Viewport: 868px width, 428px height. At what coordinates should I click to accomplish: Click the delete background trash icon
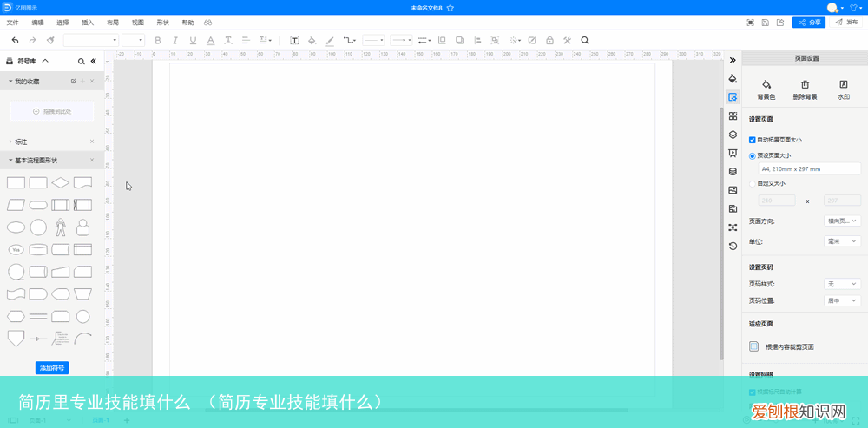(806, 84)
